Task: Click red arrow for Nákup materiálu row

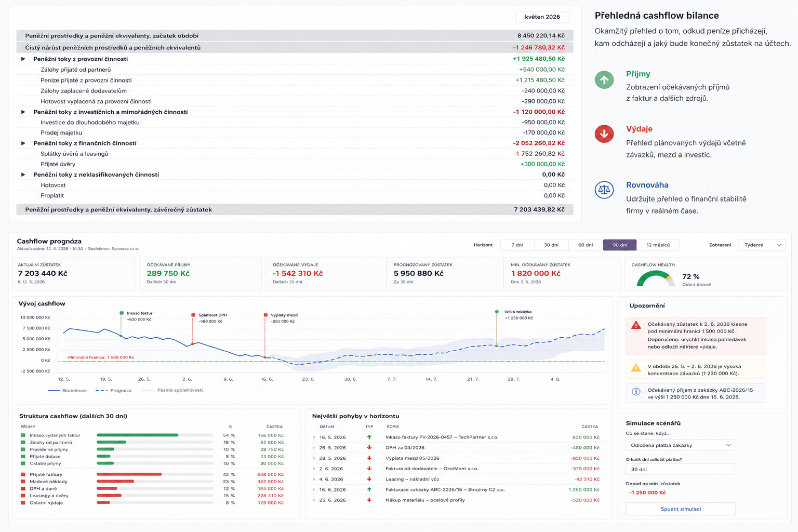Action: (x=369, y=500)
